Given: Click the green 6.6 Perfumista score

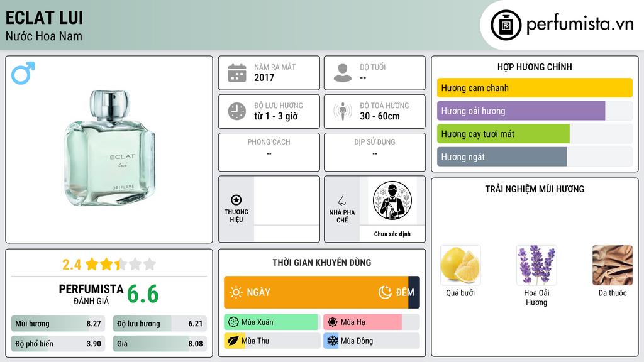Looking at the screenshot, I should pos(143,294).
